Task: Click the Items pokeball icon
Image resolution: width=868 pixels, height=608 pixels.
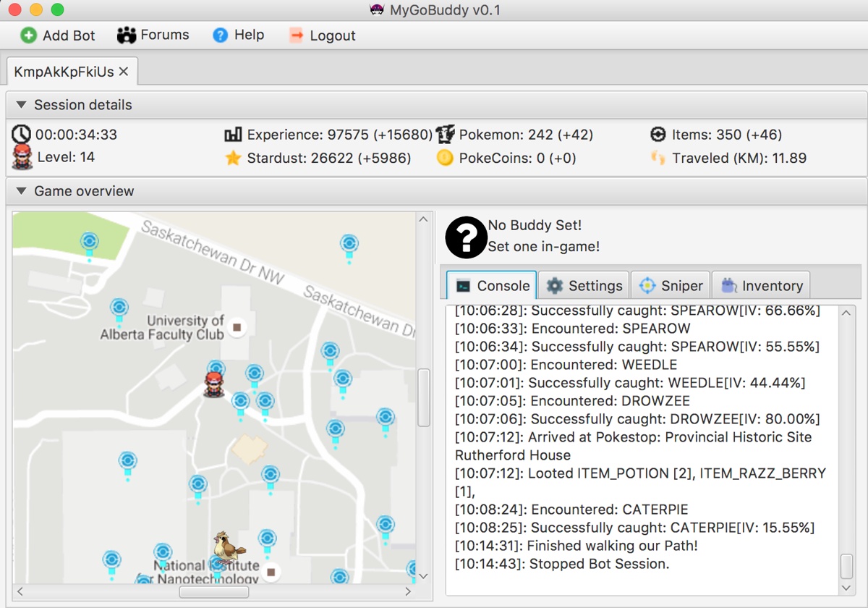Action: point(658,135)
